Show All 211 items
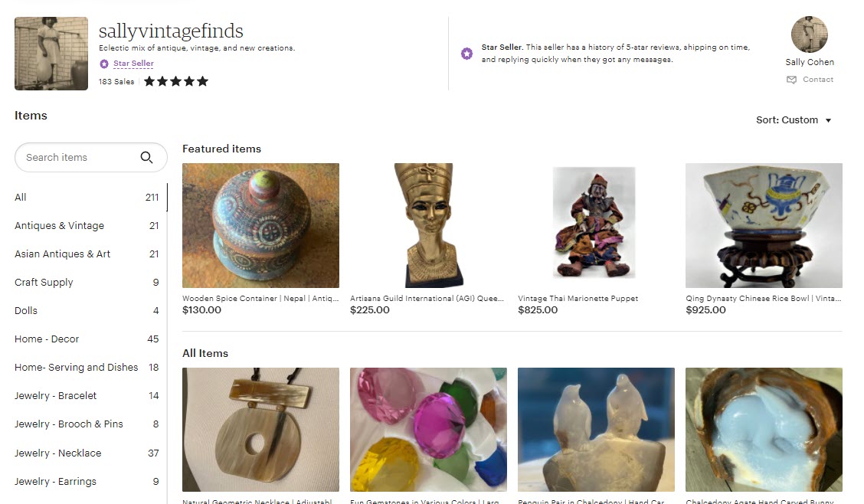Image resolution: width=864 pixels, height=504 pixels. pyautogui.click(x=87, y=197)
